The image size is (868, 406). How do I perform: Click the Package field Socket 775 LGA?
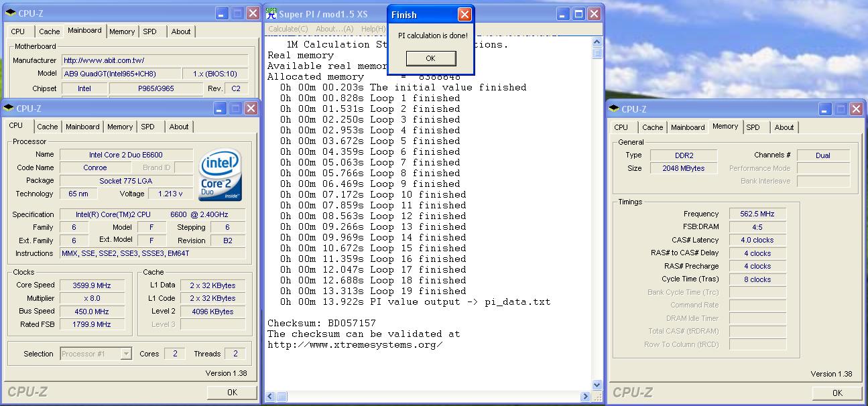[126, 181]
